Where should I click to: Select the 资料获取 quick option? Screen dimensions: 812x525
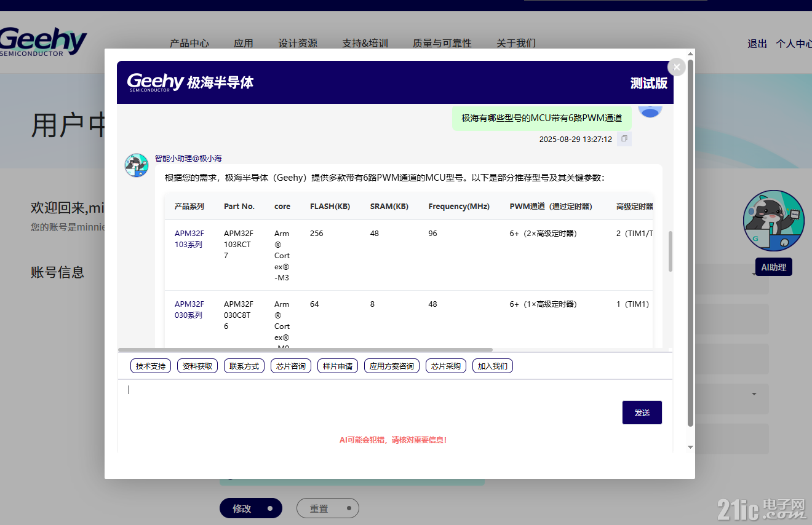pyautogui.click(x=197, y=366)
